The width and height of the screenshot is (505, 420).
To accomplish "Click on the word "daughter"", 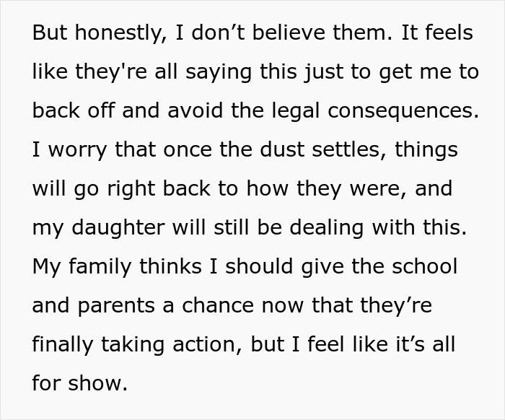I will [108, 227].
